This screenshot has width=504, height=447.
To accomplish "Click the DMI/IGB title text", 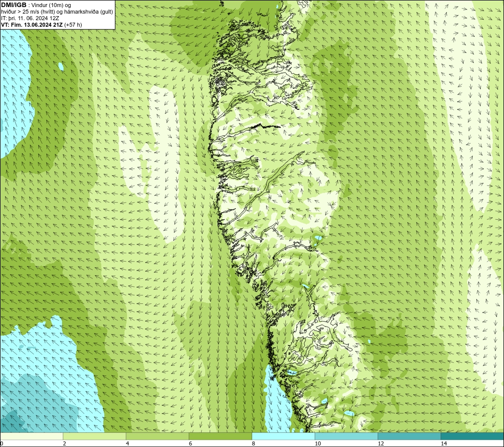I will pyautogui.click(x=14, y=5).
